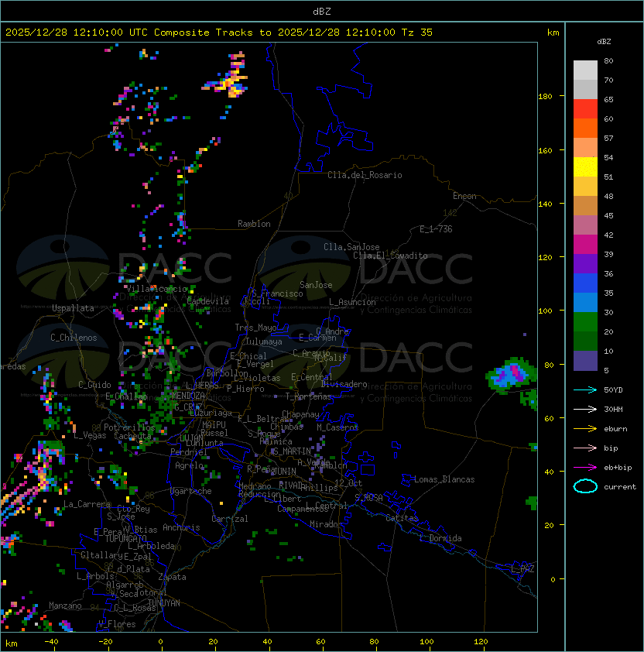Click the TUPUNGATO label
Image resolution: width=644 pixels, height=652 pixels.
[x=125, y=538]
